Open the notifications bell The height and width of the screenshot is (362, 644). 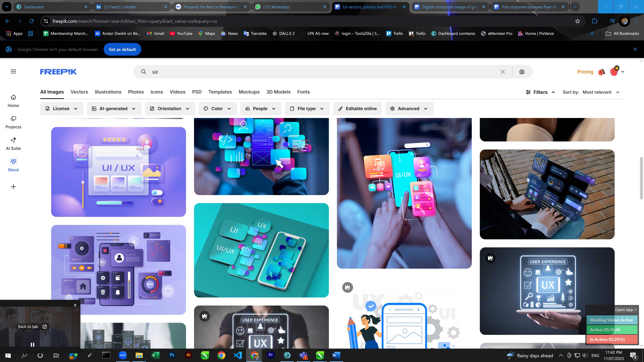[602, 72]
